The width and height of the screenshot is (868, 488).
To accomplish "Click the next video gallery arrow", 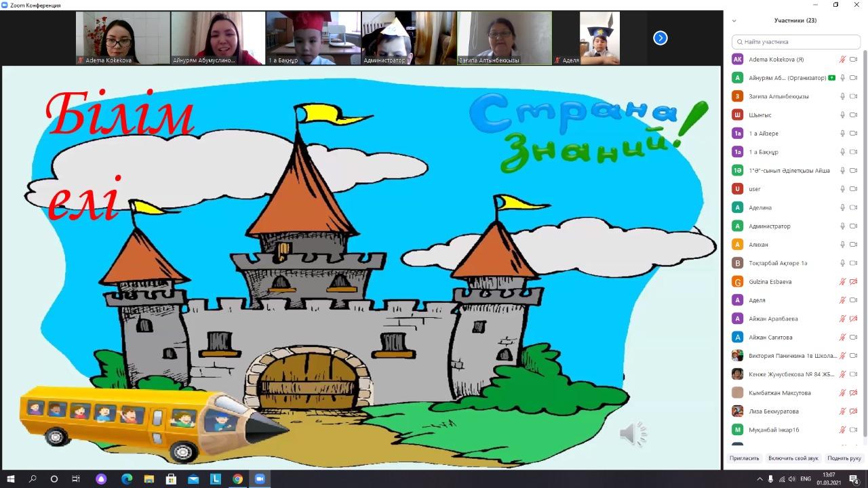I will click(x=660, y=38).
